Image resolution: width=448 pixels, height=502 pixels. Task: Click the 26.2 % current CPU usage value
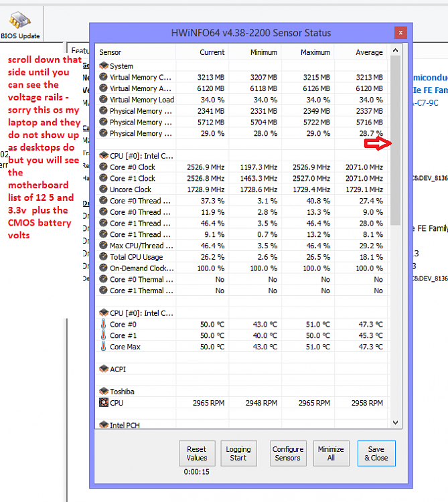[212, 257]
